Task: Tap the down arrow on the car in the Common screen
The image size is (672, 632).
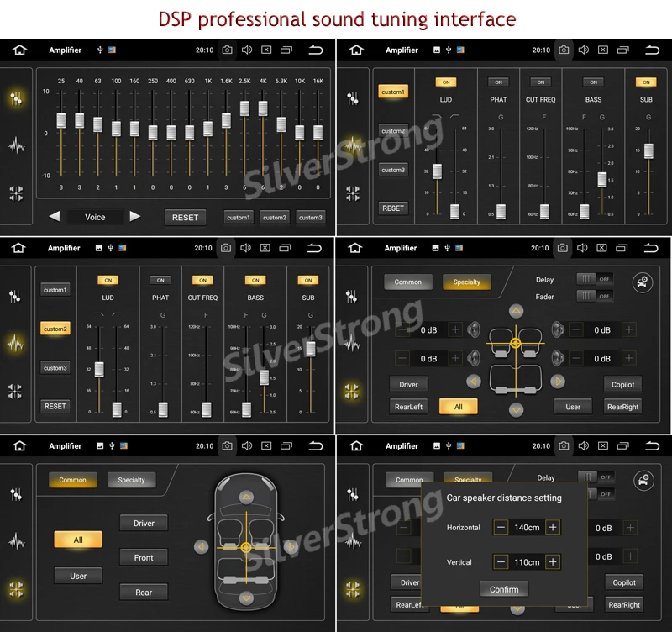Action: click(x=246, y=598)
